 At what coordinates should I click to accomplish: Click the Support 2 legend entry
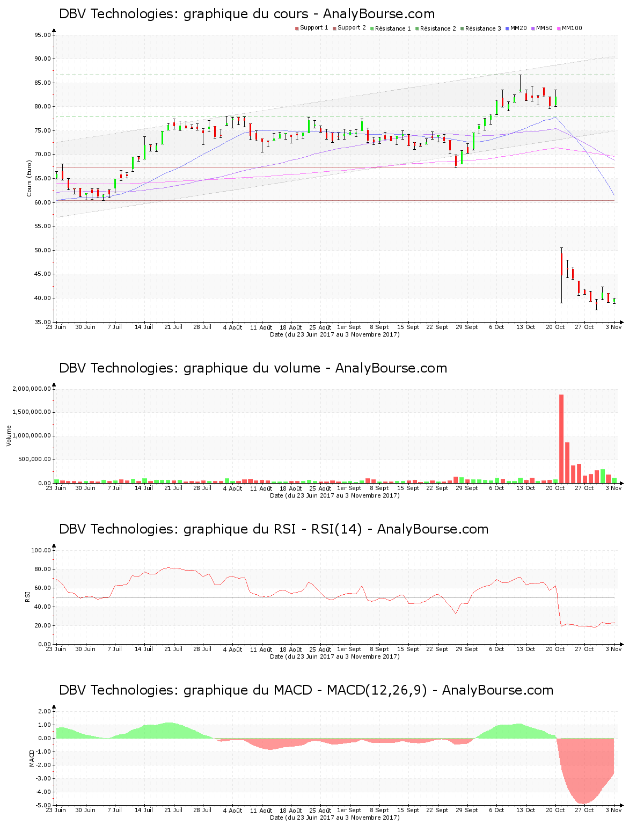pos(349,28)
